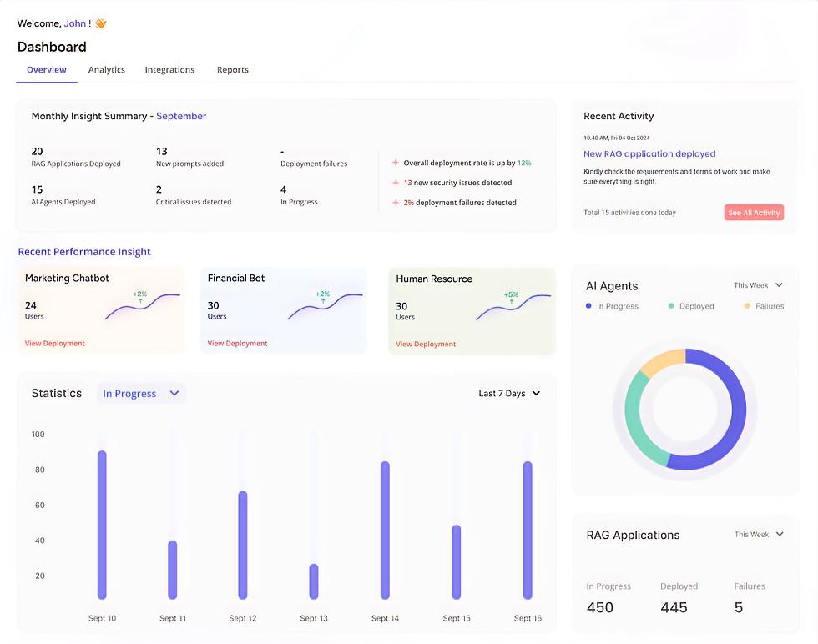Click the '20' RAG Applications Deployed value

pyautogui.click(x=37, y=151)
